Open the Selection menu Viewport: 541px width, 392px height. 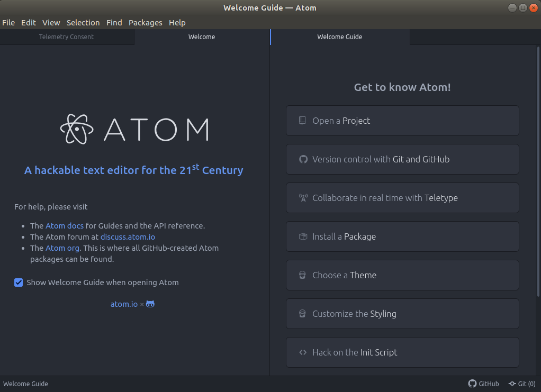[83, 23]
